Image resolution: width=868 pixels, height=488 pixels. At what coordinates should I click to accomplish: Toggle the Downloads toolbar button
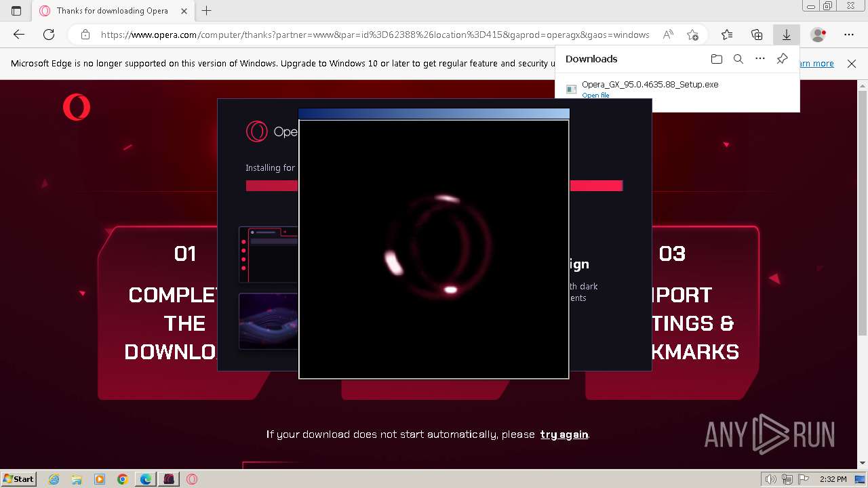pyautogui.click(x=787, y=35)
